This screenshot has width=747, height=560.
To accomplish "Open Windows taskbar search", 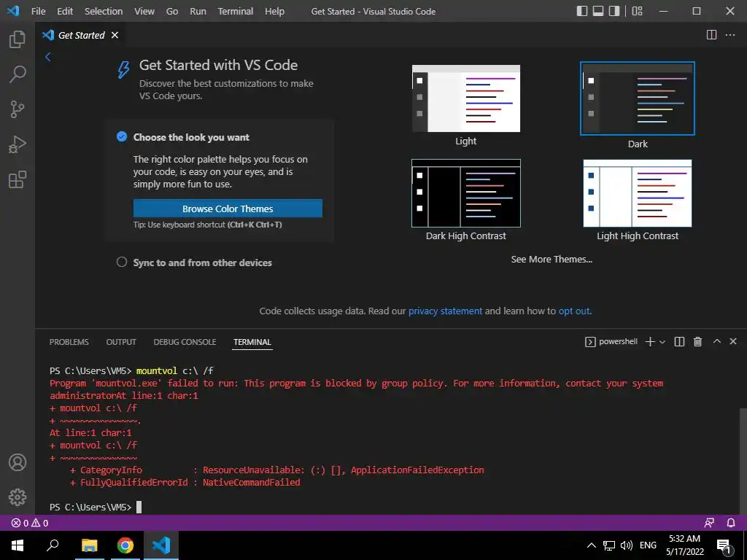I will pyautogui.click(x=53, y=545).
